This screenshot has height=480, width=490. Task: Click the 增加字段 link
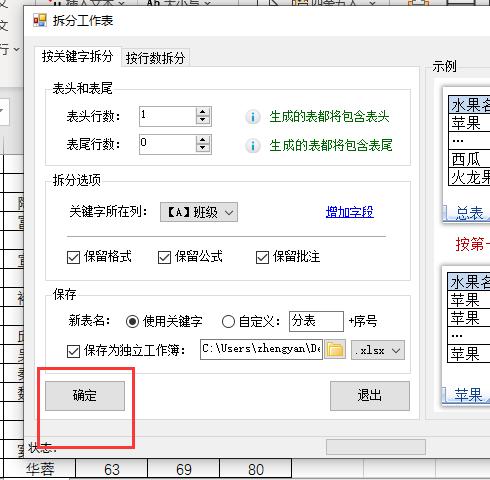350,212
